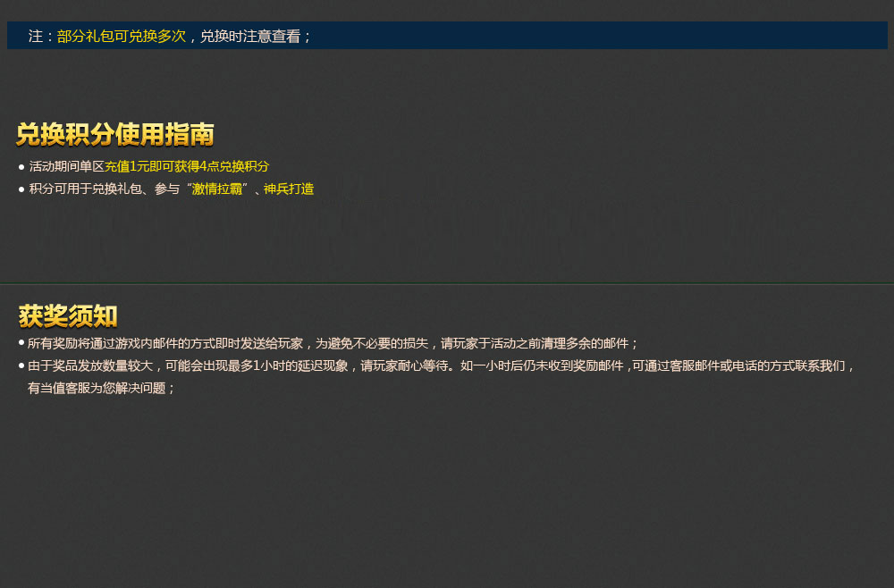
Task: Click the bullet before "活动期间单区"
Action: (21, 167)
